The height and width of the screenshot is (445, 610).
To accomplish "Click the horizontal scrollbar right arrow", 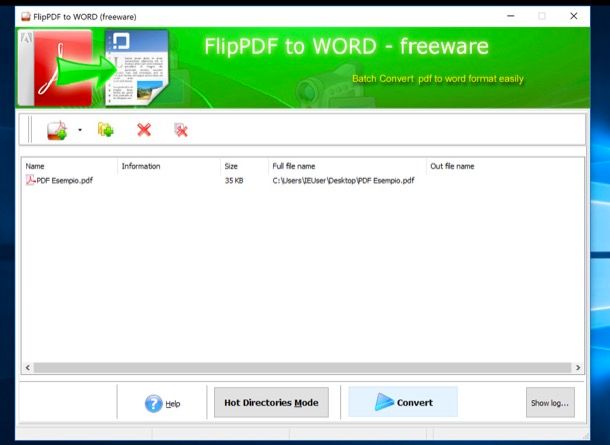I will tap(578, 368).
